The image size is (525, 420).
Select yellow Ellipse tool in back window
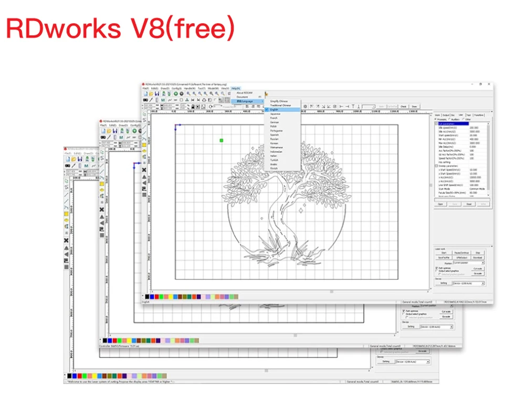click(x=66, y=220)
